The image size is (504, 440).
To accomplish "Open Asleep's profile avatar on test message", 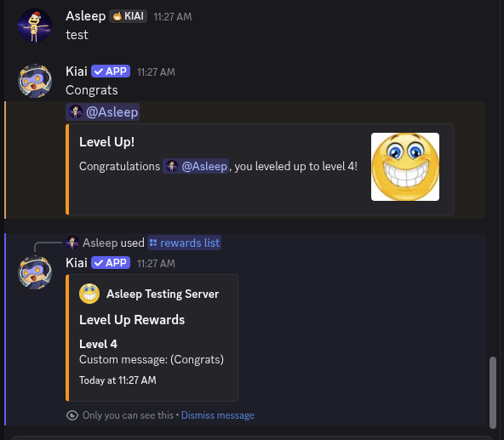I will tap(35, 26).
